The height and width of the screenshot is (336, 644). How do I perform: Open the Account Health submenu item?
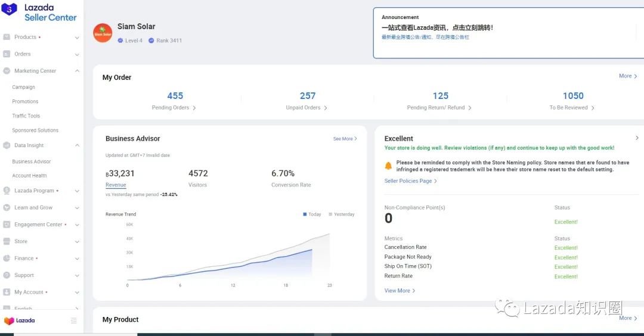pyautogui.click(x=29, y=176)
